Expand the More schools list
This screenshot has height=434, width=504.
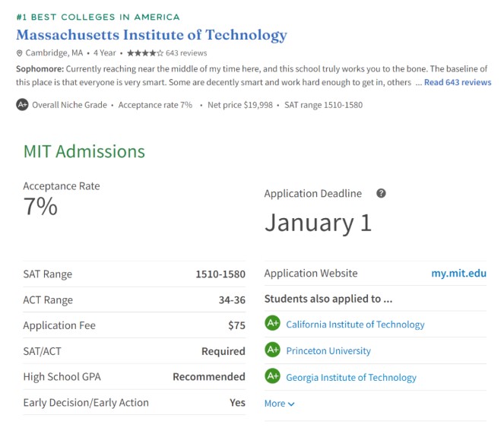tap(279, 404)
